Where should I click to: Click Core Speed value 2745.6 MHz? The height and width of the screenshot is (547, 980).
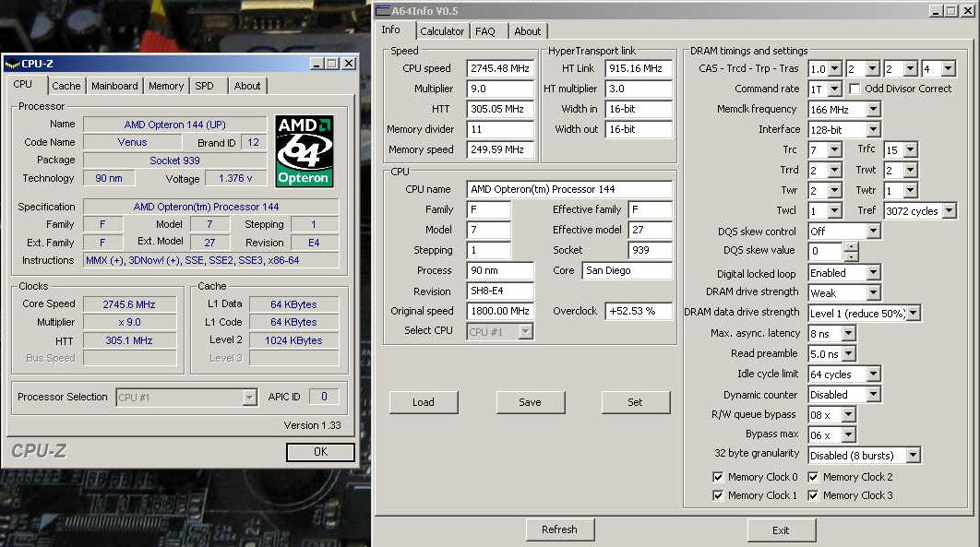tap(129, 304)
